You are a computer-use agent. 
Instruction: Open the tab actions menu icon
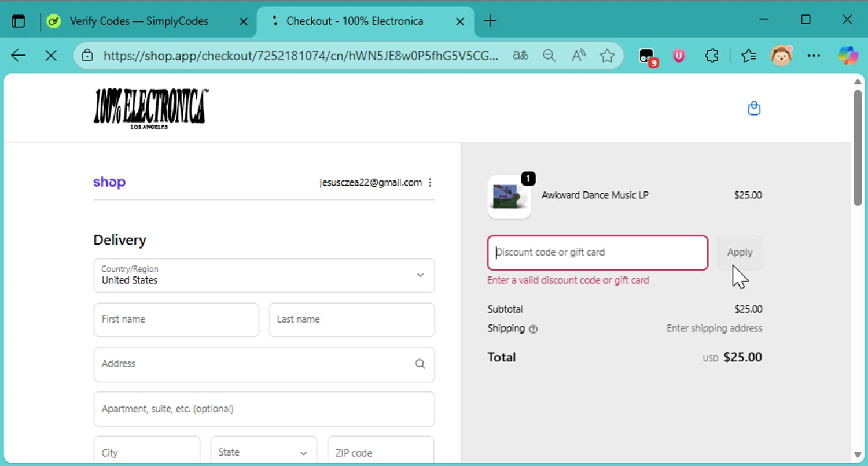[x=19, y=21]
